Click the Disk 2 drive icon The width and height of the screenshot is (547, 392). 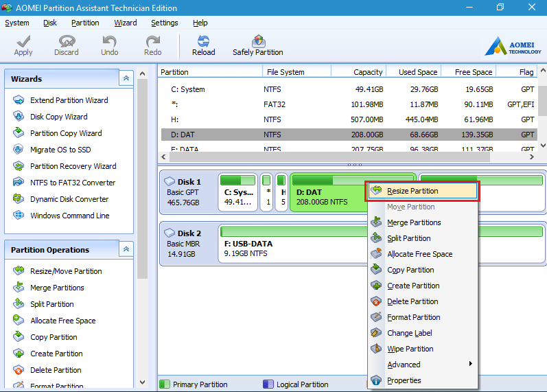[170, 233]
